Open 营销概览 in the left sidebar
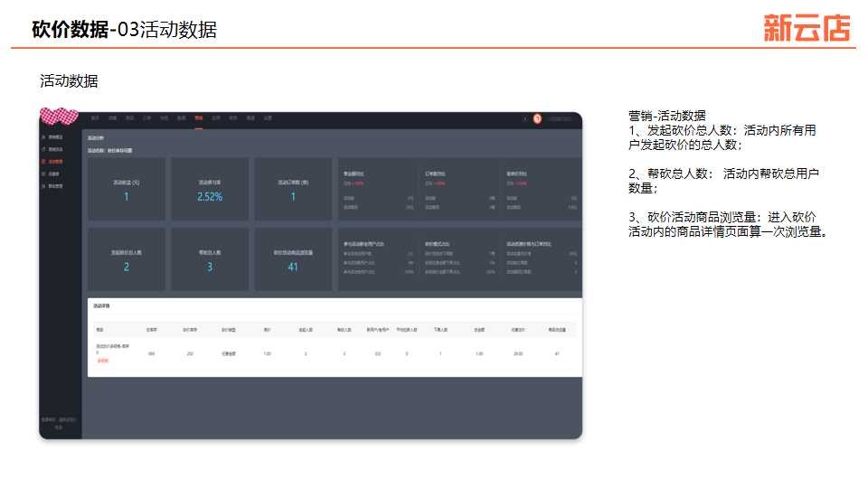Image resolution: width=868 pixels, height=488 pixels. (x=55, y=136)
